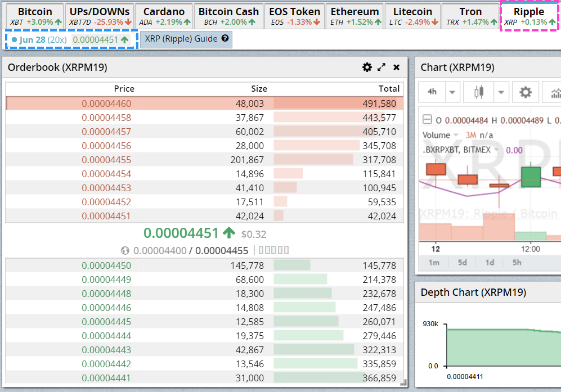Switch to the Bitcoin XBT tab
561x392 pixels.
(35, 16)
